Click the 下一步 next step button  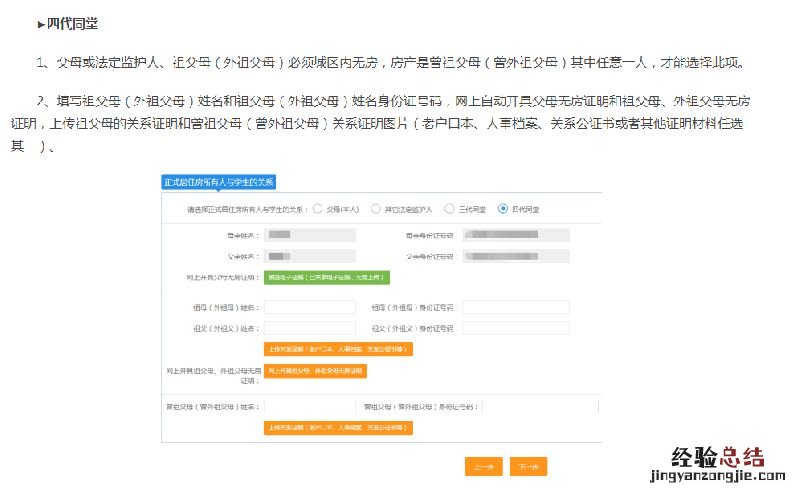[x=528, y=467]
